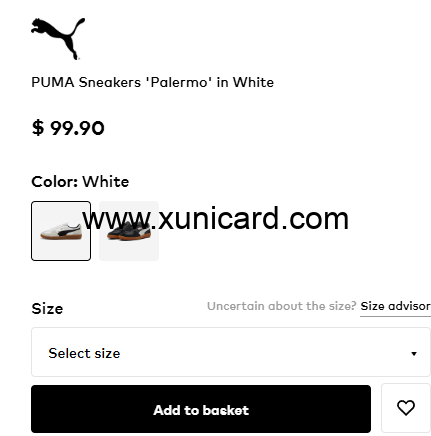Select the white Palermo sneaker color swatch
The height and width of the screenshot is (436, 431).
[x=61, y=231]
